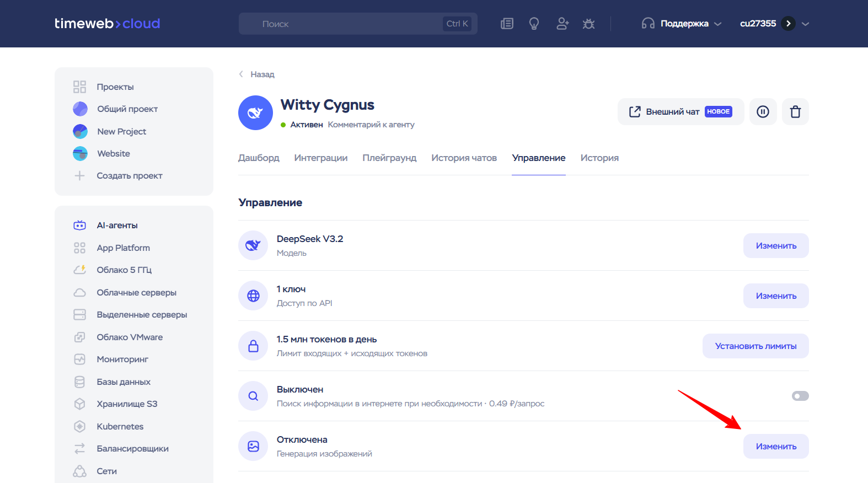This screenshot has width=868, height=483.
Task: Open the Плейграунд tab
Action: pos(389,158)
